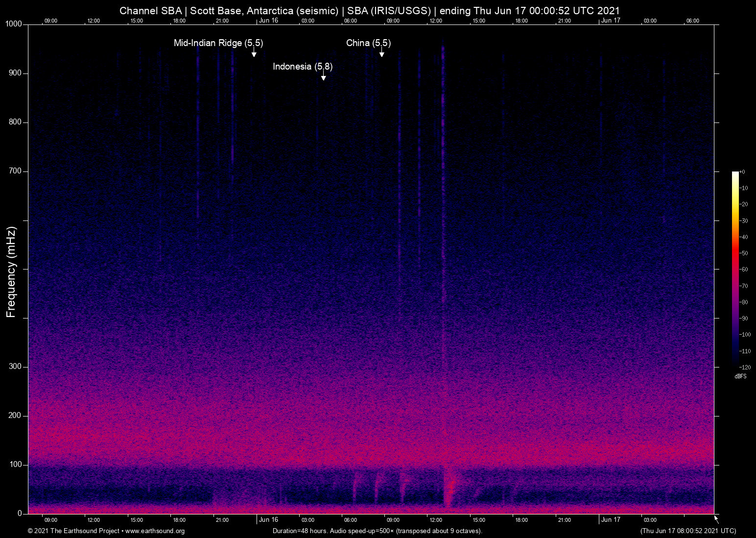Click the 1000 tick on frequency axis
The image size is (756, 538).
[x=14, y=24]
